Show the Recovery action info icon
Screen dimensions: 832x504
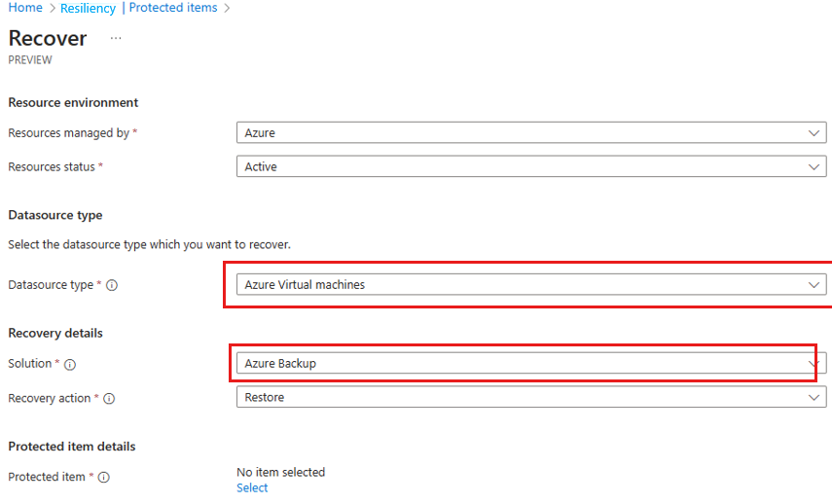click(x=109, y=398)
